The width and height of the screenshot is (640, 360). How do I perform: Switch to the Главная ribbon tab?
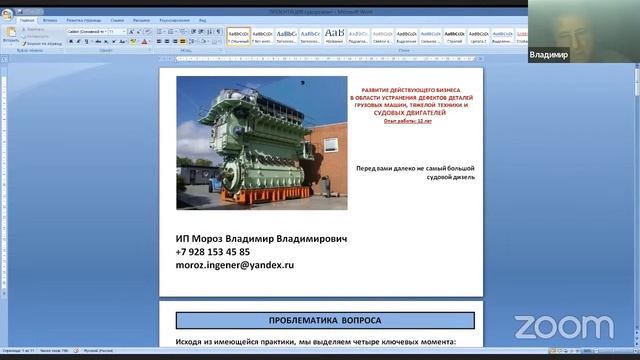pyautogui.click(x=27, y=20)
